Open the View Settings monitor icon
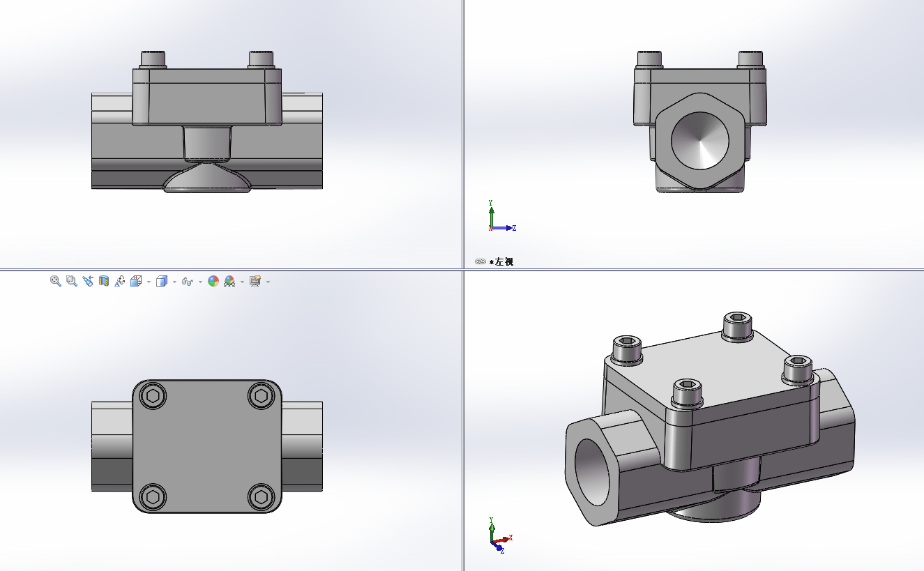This screenshot has height=571, width=924. [x=255, y=281]
